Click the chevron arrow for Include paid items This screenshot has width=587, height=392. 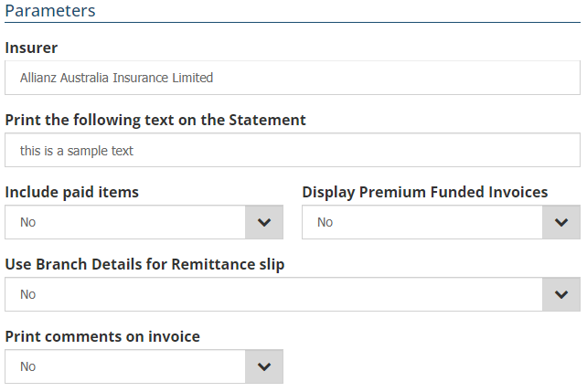pyautogui.click(x=264, y=222)
